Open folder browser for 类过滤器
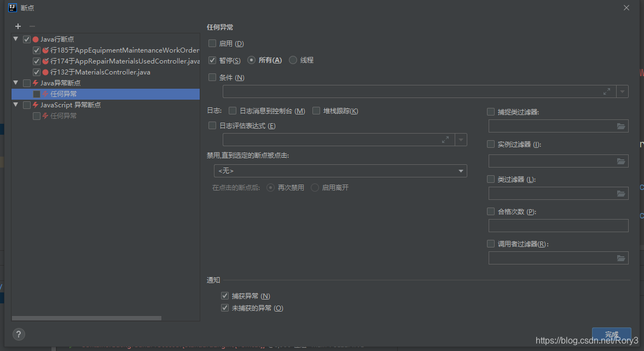 click(x=620, y=193)
